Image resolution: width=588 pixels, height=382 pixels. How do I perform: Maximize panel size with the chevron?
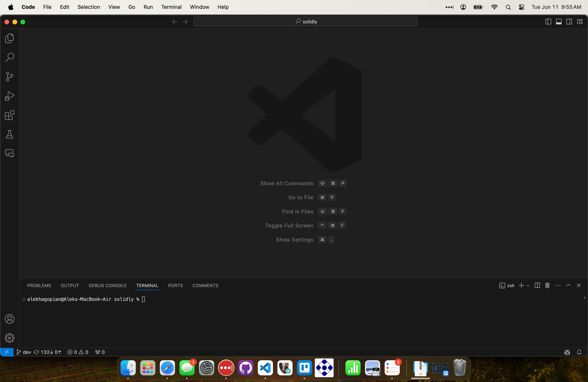pos(568,286)
